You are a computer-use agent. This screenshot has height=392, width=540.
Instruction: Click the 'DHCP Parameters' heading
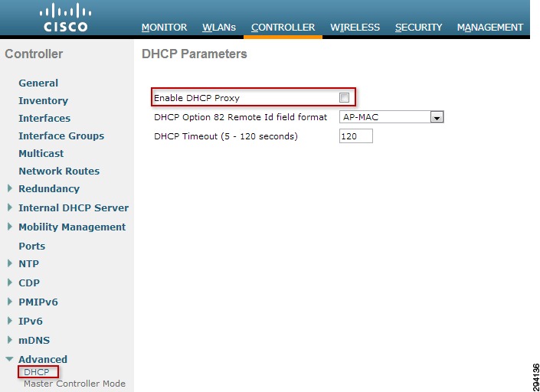(x=195, y=54)
